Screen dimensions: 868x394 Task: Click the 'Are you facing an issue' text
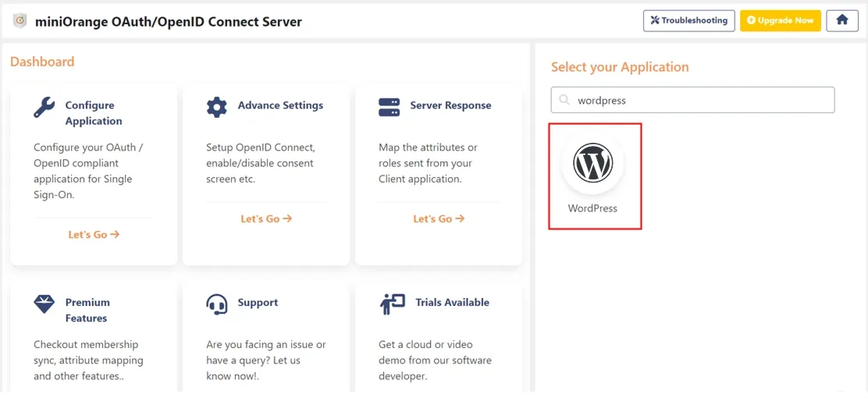[266, 360]
